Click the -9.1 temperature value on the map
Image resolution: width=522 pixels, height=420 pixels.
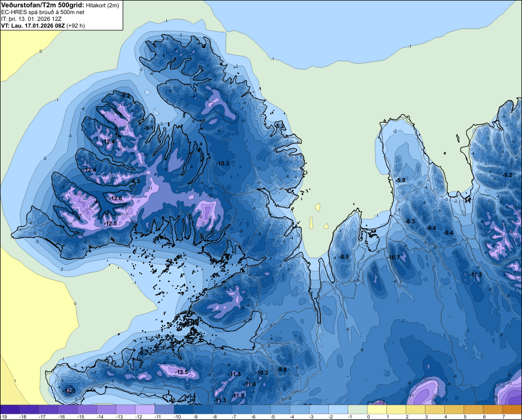pos(149,127)
